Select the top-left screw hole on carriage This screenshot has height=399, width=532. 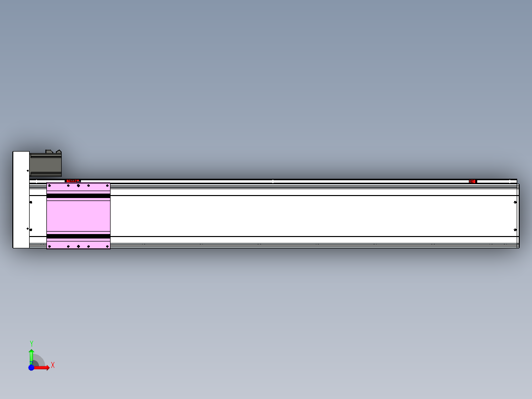49,185
